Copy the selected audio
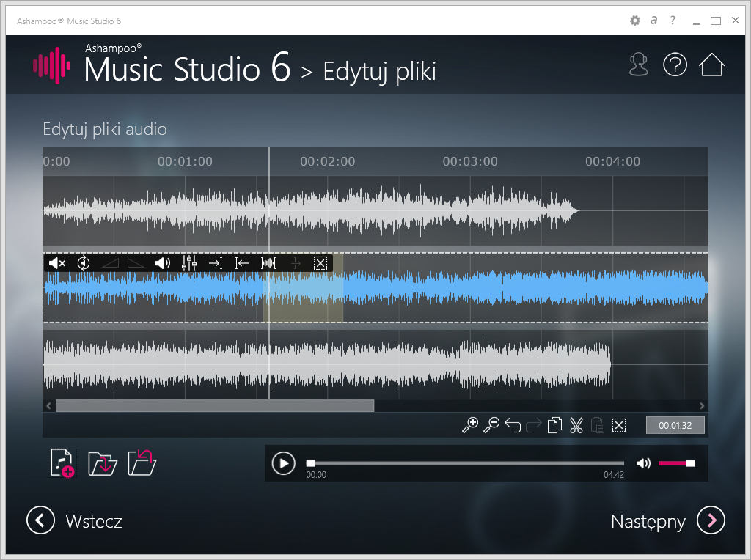 [x=555, y=425]
